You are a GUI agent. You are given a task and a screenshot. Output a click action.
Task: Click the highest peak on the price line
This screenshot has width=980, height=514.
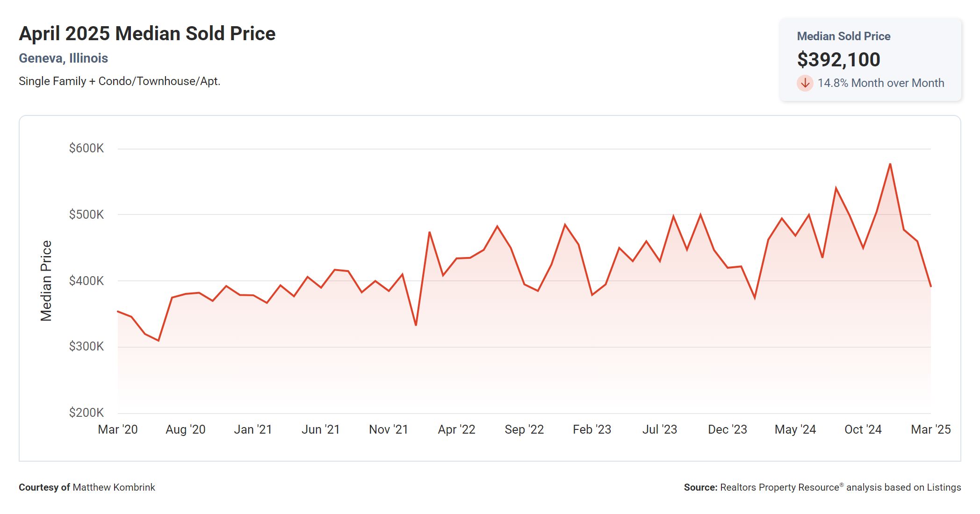[890, 164]
